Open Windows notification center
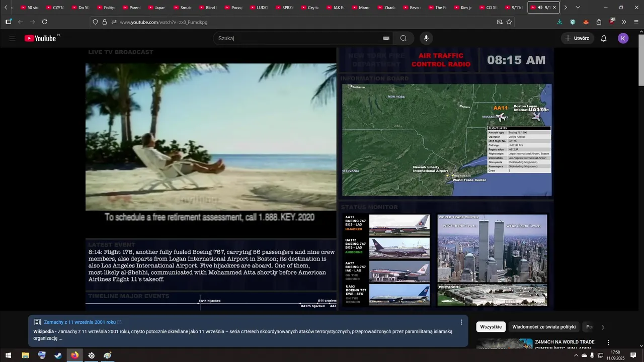The height and width of the screenshot is (362, 644). tap(633, 355)
